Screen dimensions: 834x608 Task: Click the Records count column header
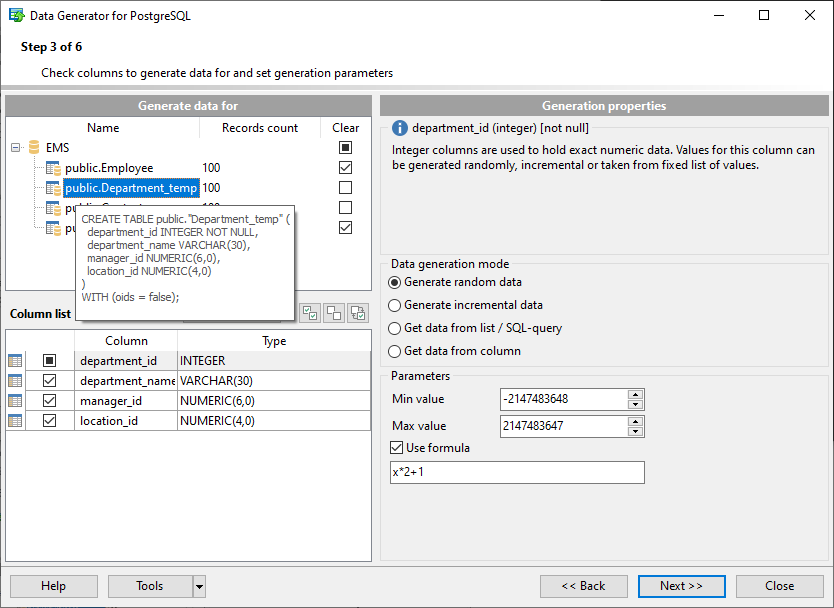[260, 128]
